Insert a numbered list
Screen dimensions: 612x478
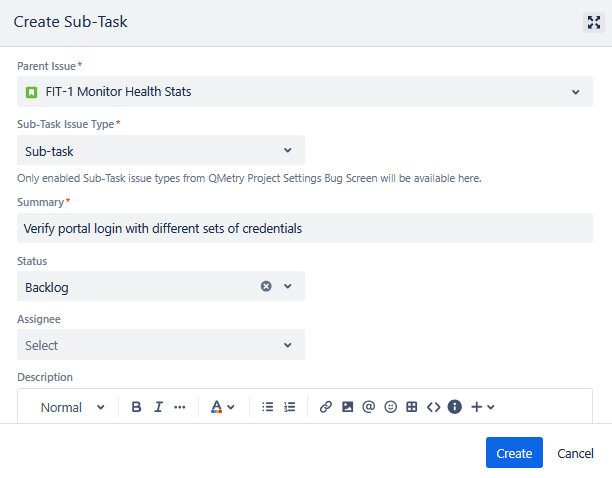290,407
